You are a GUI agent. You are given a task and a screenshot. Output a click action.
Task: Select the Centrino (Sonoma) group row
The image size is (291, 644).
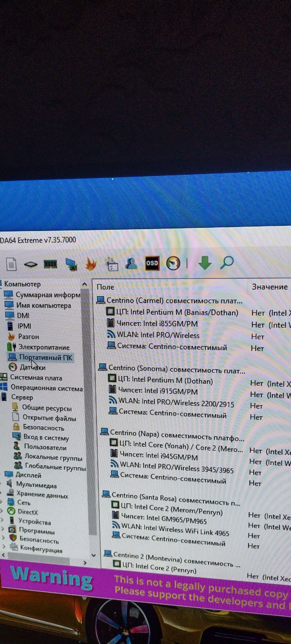click(172, 369)
